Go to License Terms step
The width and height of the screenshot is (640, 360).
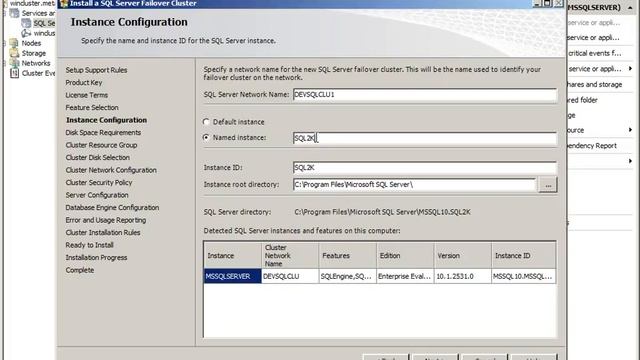click(x=87, y=95)
